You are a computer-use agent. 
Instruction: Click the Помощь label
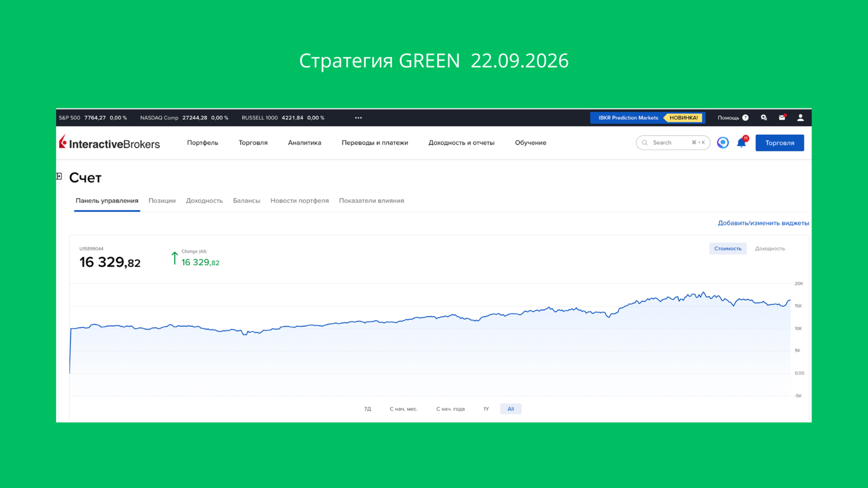pyautogui.click(x=728, y=118)
